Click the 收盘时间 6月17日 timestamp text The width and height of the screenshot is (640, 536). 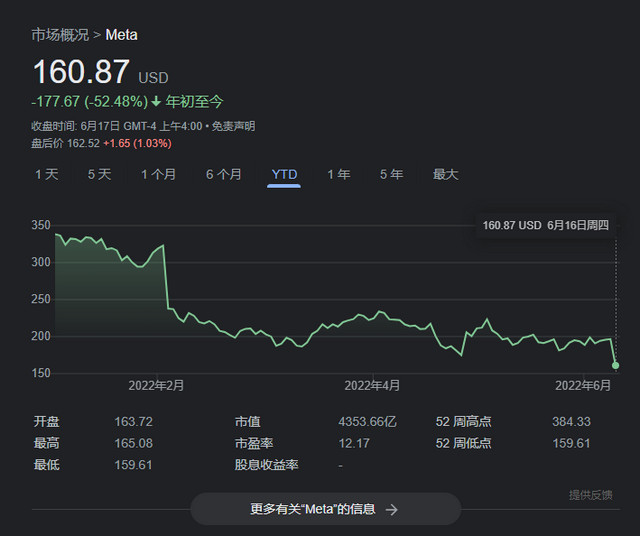117,126
